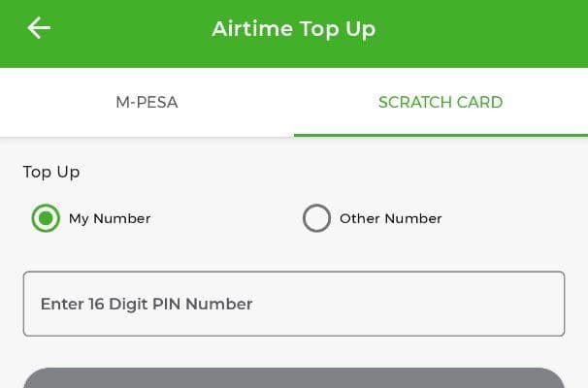588x388 pixels.
Task: Select the SCRATCH CARD tab
Action: (x=441, y=103)
